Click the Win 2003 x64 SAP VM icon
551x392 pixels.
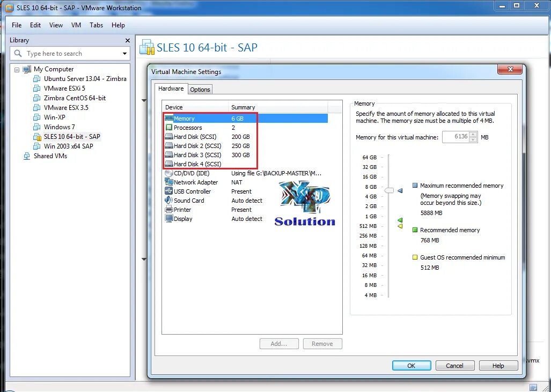pos(36,146)
